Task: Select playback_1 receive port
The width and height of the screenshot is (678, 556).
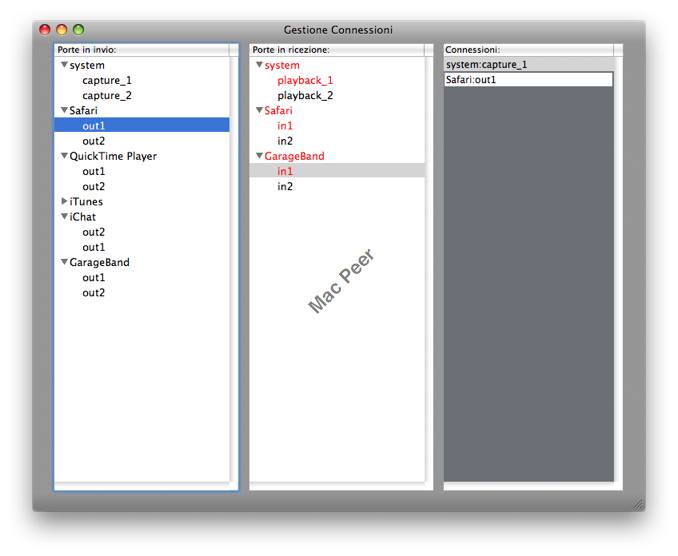Action: (305, 80)
